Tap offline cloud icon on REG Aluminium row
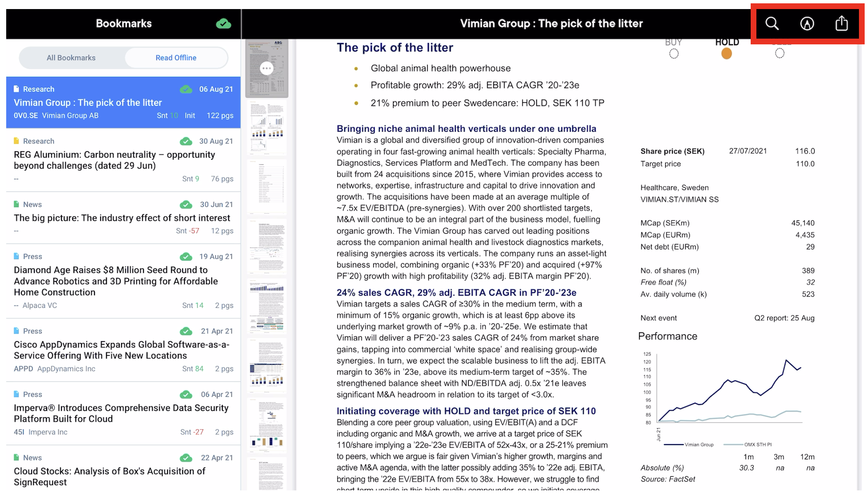 (x=186, y=141)
